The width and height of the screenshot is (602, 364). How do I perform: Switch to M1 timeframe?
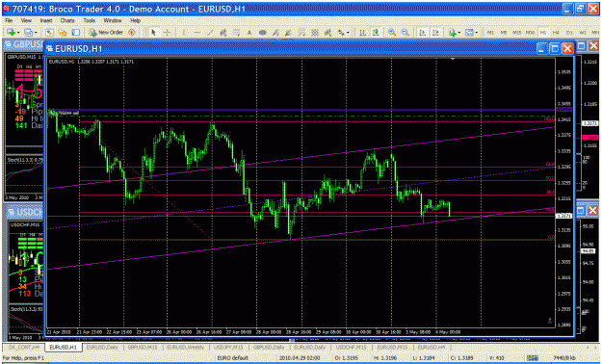(490, 33)
